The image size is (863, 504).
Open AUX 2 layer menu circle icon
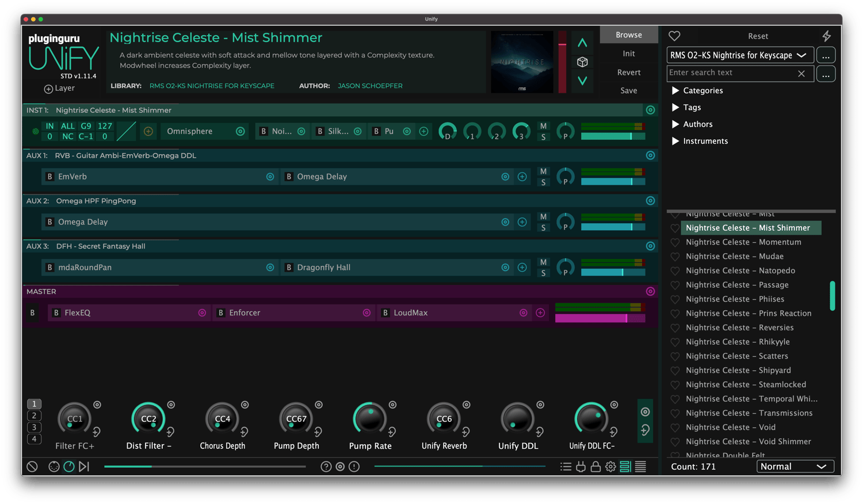pos(650,201)
